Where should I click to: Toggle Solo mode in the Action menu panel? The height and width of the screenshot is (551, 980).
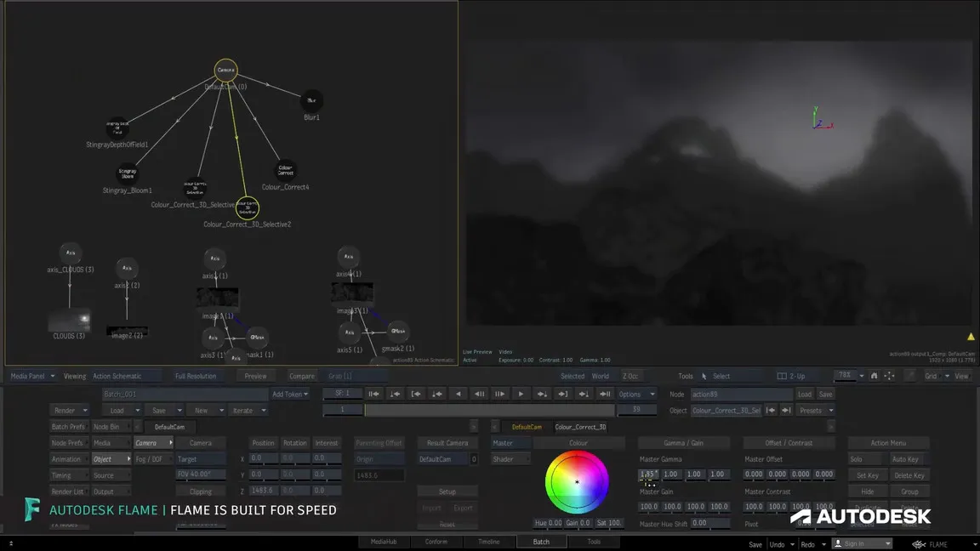click(x=865, y=459)
